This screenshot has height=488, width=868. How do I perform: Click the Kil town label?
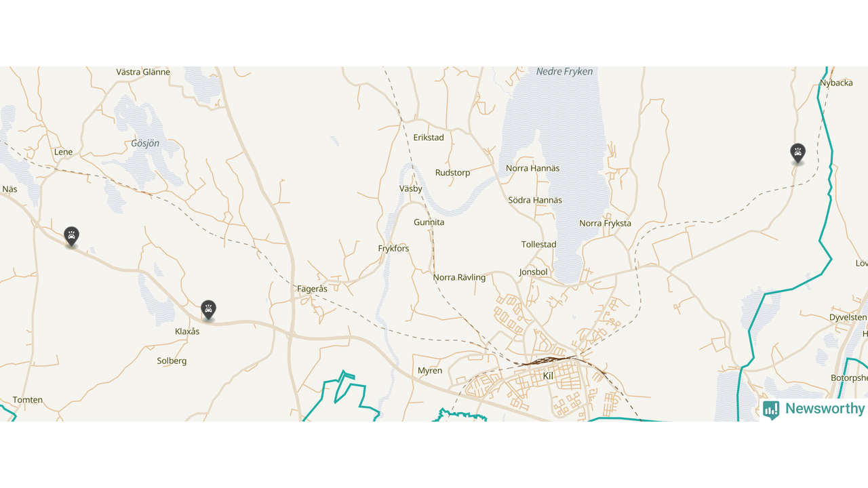(549, 375)
